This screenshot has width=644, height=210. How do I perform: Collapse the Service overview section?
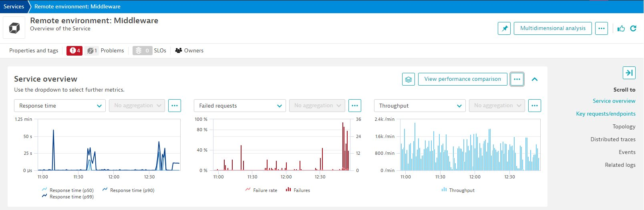click(534, 79)
